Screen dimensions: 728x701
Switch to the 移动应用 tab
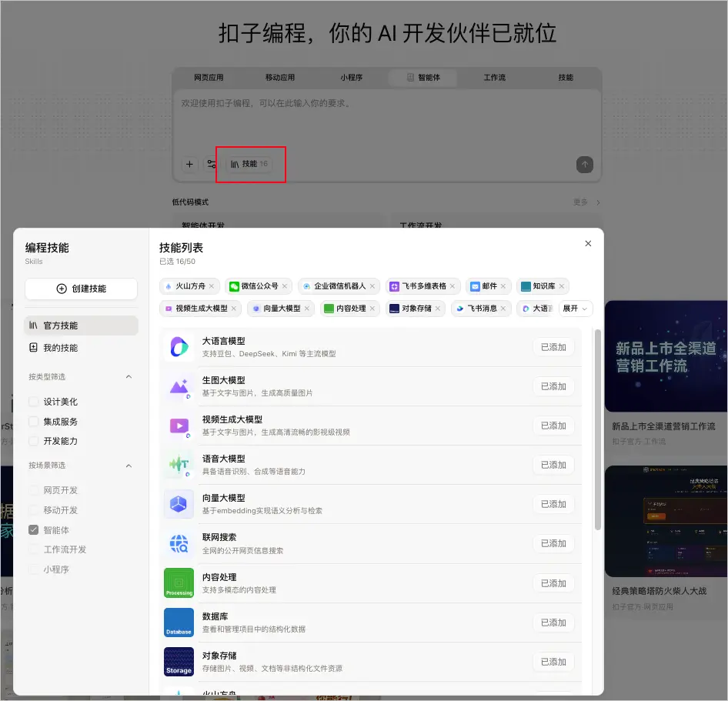coord(280,78)
